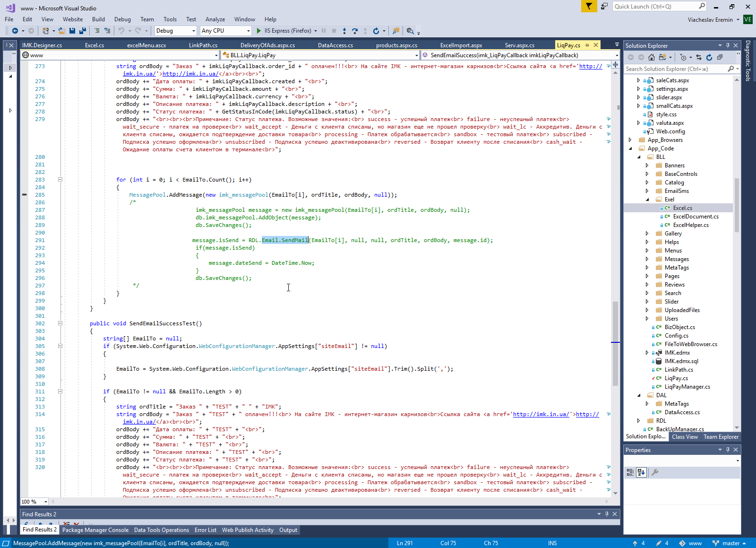Open the Debug configuration dropdown
The width and height of the screenshot is (756, 548).
(x=193, y=31)
